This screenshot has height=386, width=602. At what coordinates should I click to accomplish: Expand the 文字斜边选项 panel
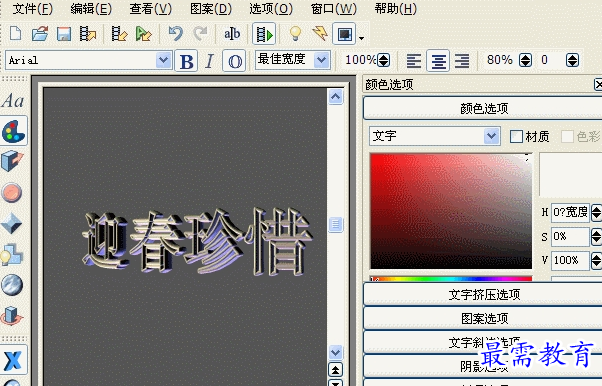(483, 342)
